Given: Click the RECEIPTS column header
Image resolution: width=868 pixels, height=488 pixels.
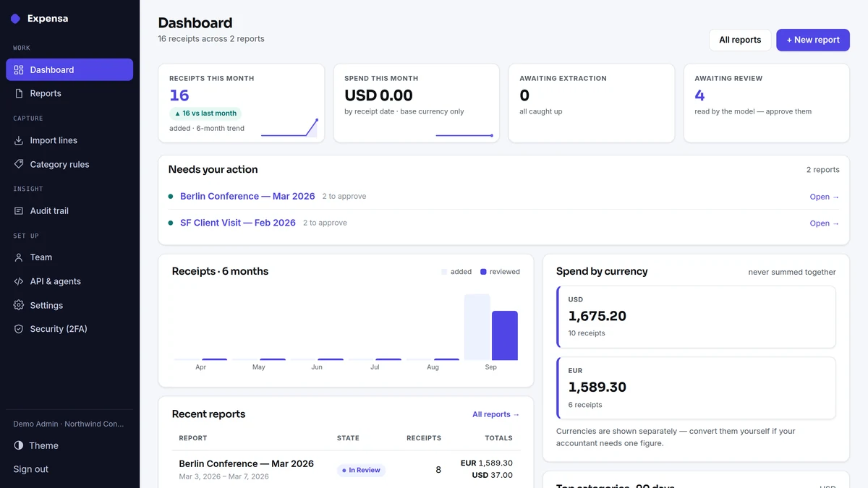Looking at the screenshot, I should click(x=424, y=438).
